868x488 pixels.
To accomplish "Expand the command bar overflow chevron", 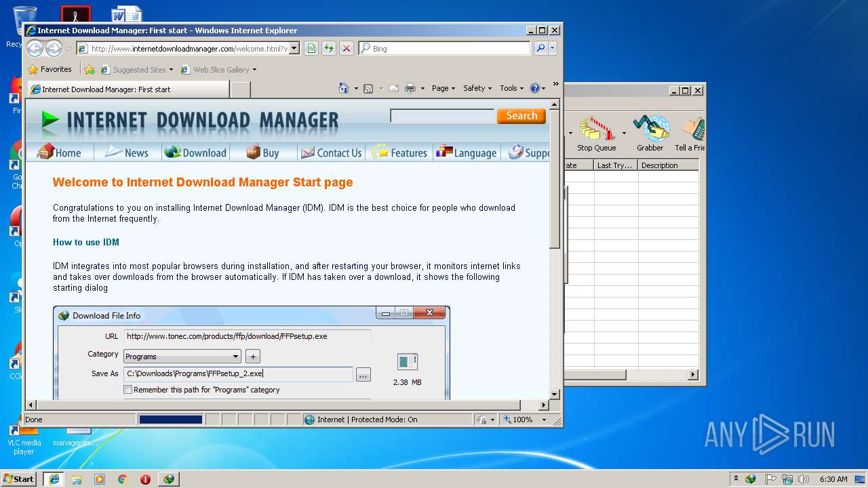I will (555, 84).
